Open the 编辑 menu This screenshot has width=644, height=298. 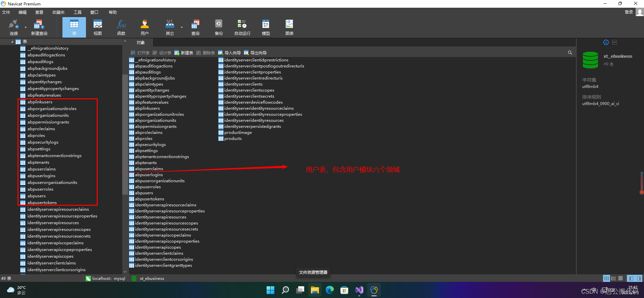tap(22, 12)
